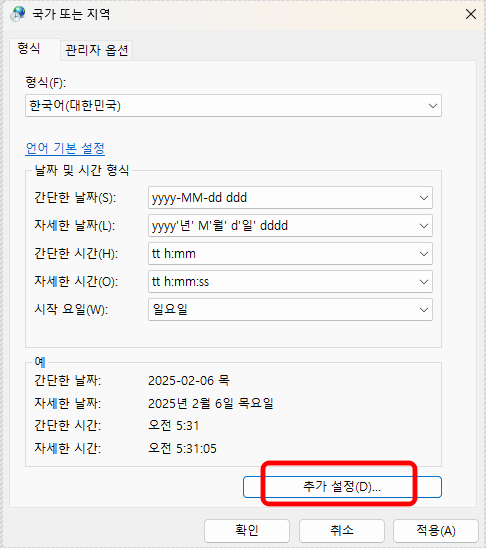486x548 pixels.
Task: Open the 언어 기본 설정 link
Action: click(x=65, y=149)
